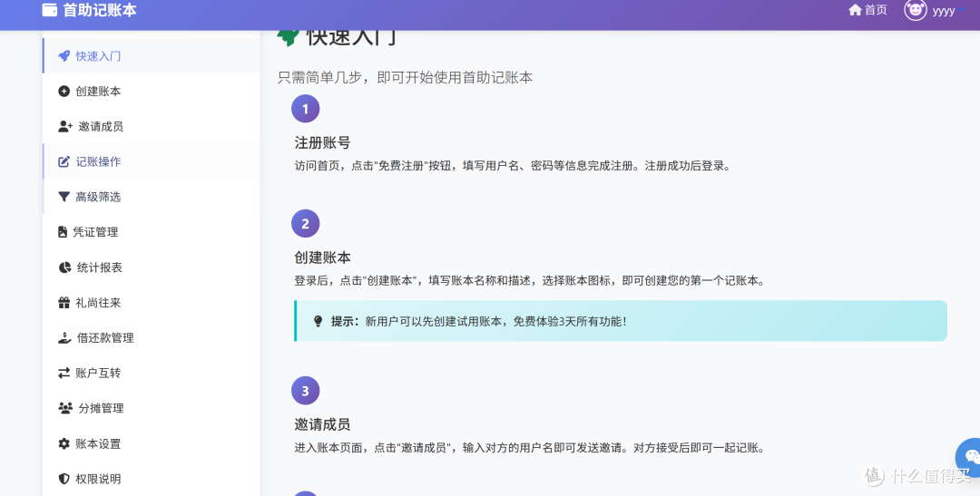The image size is (980, 496).
Task: Select 记账操作 in the sidebar
Action: tap(152, 161)
